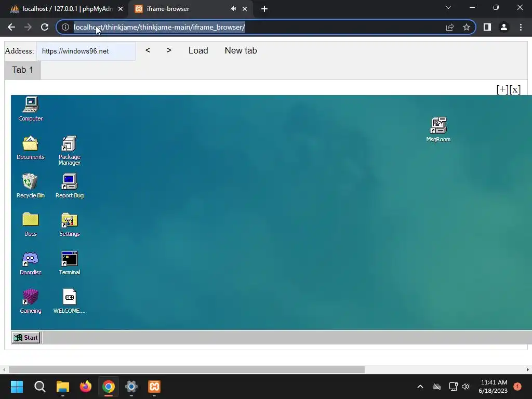View site information icon
The width and height of the screenshot is (532, 399).
65,27
